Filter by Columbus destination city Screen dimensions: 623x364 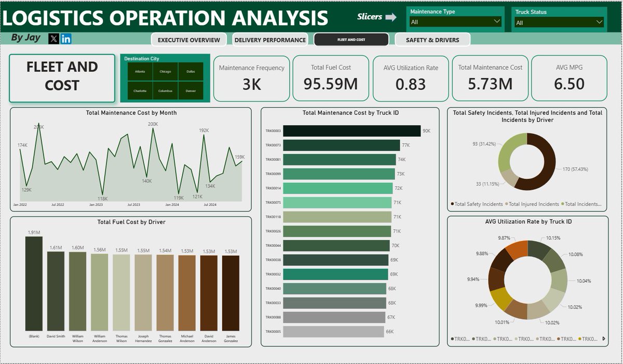165,91
